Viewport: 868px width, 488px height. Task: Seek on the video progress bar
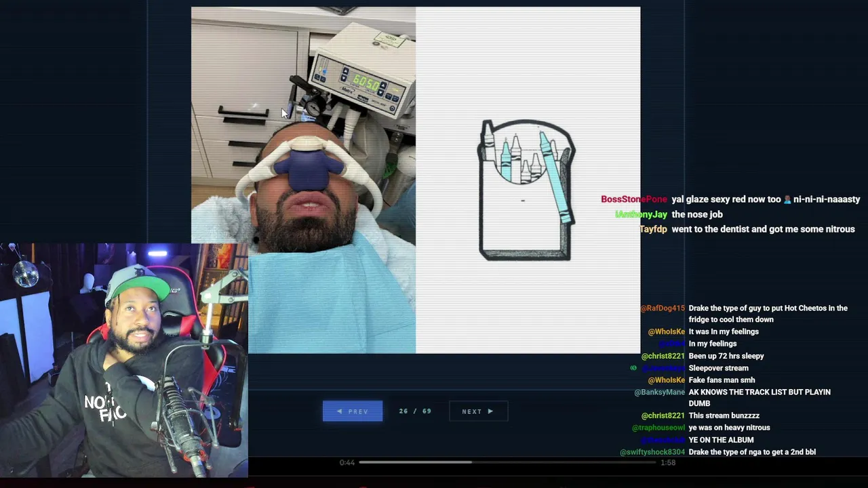(x=509, y=462)
